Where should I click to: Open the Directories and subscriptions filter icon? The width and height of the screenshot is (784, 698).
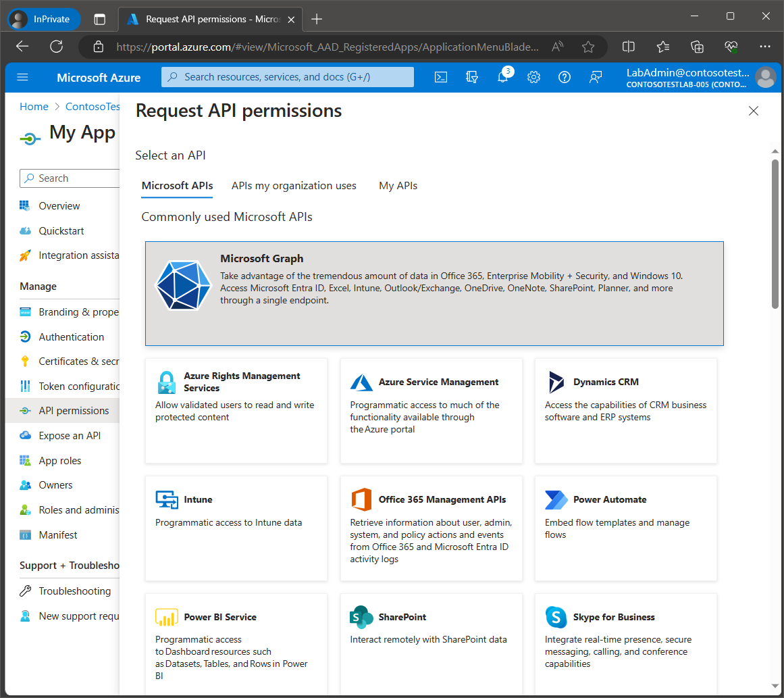pyautogui.click(x=471, y=77)
